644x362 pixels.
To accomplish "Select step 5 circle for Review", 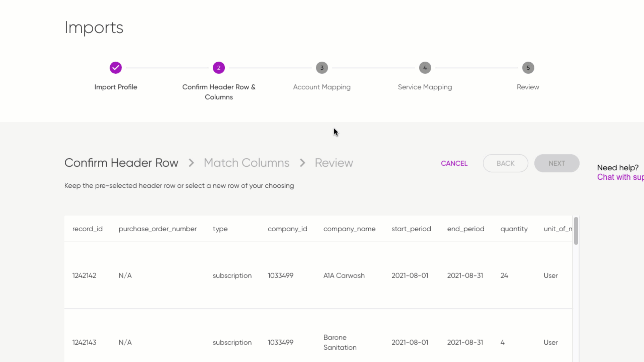I will (528, 68).
